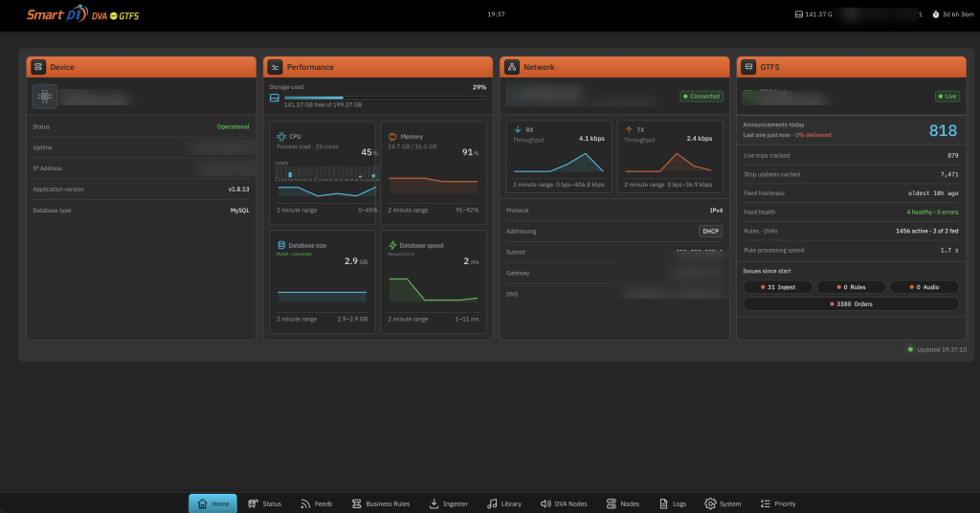The height and width of the screenshot is (513, 980).
Task: Click the rule processing speed 1.7 s
Action: click(x=948, y=251)
